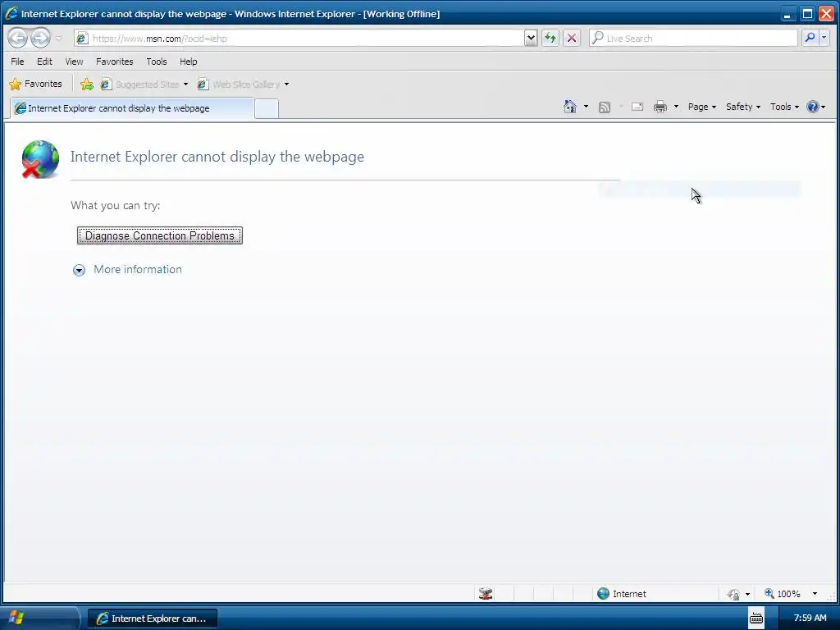The image size is (840, 630).
Task: Expand the More information arrow icon
Action: [79, 270]
